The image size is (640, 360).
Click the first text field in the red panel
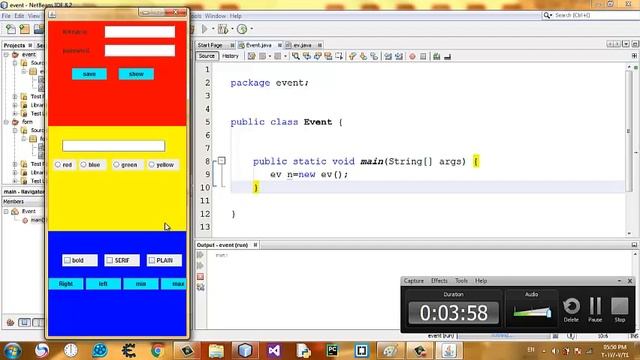tap(140, 32)
